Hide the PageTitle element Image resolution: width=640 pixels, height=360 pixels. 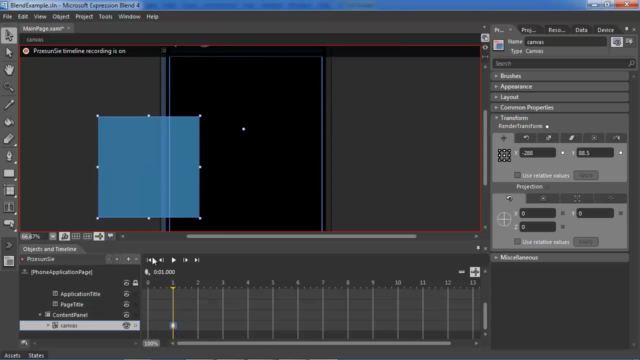tap(126, 304)
